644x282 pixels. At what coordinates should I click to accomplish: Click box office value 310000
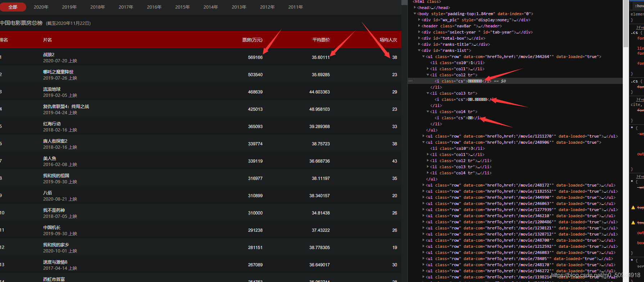(x=255, y=213)
